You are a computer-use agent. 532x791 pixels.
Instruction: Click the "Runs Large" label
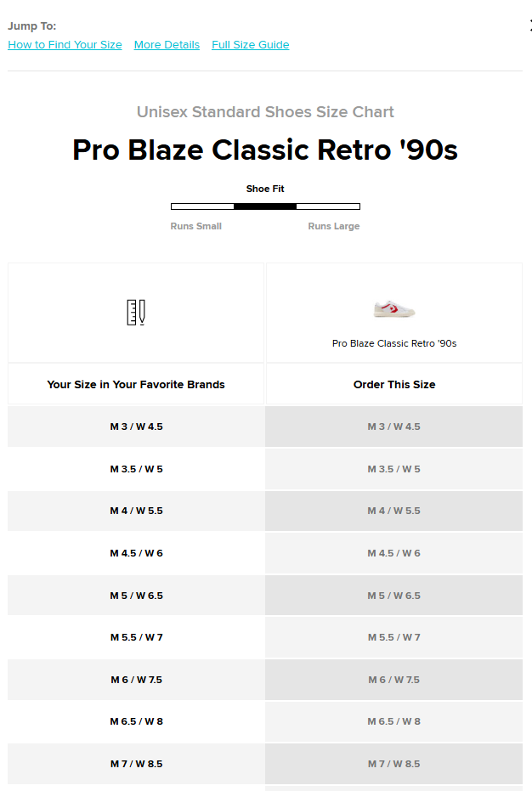(333, 226)
